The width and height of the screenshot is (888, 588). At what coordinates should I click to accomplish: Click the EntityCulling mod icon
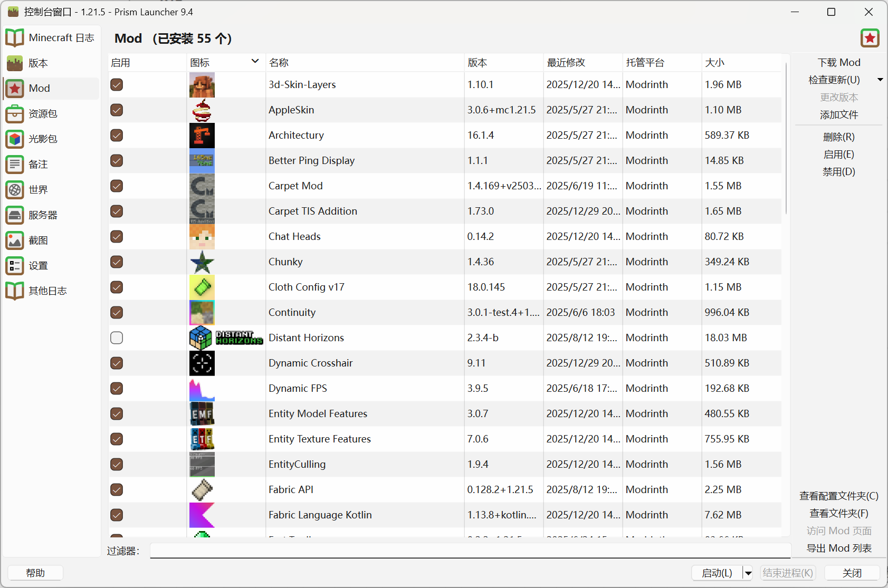[202, 465]
